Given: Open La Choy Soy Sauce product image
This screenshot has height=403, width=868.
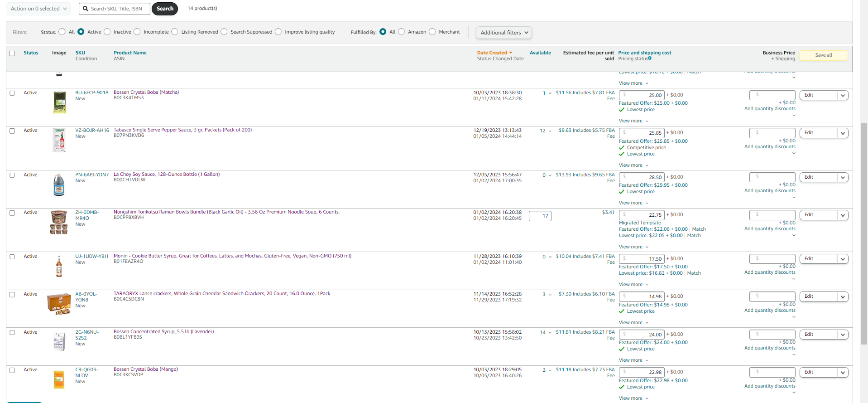Looking at the screenshot, I should click(x=59, y=185).
